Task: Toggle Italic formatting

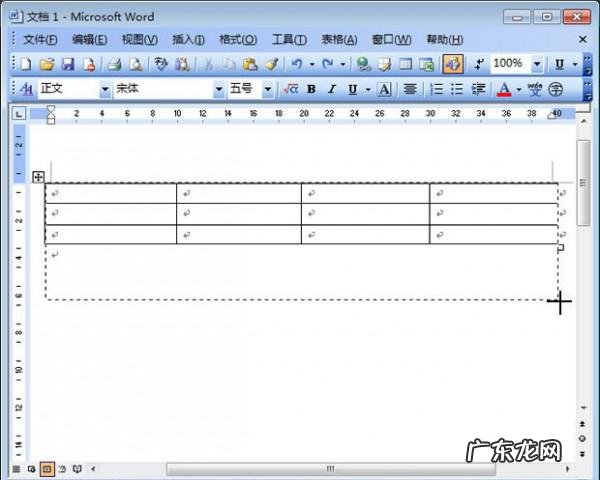Action: pyautogui.click(x=332, y=89)
